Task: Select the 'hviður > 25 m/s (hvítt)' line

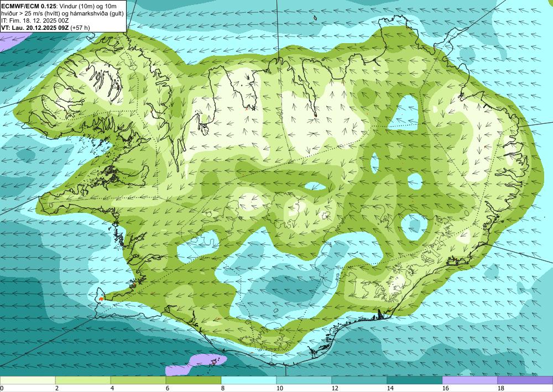Action: (x=30, y=13)
